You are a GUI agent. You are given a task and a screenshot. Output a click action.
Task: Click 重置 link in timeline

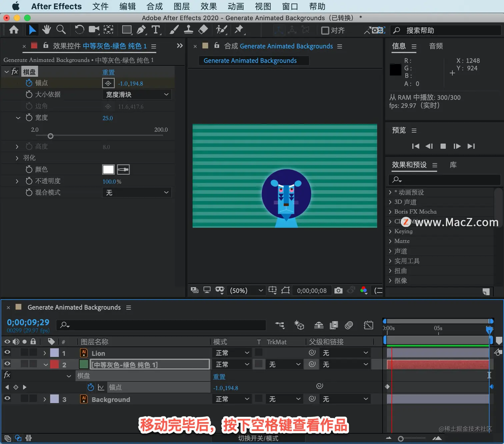(219, 377)
